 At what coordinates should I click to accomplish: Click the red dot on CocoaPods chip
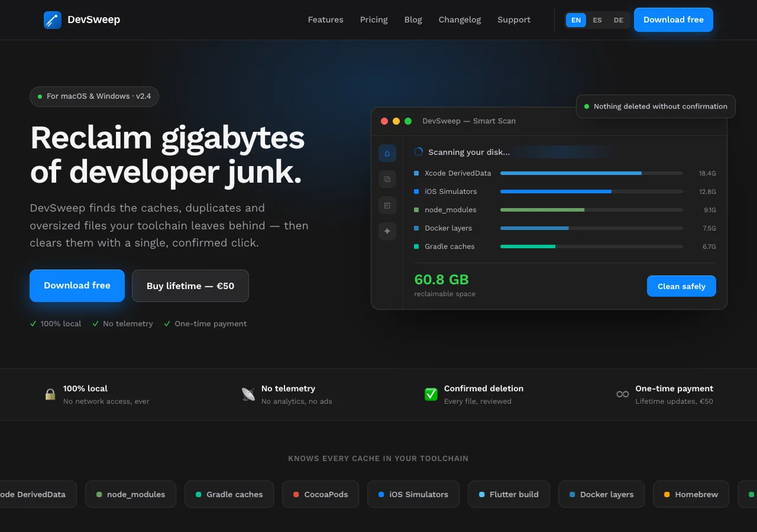pos(296,494)
